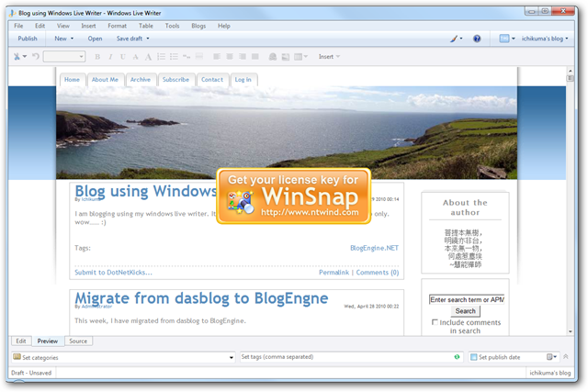Click the paintbrush icon in the toolbar
Viewport: 588px width, 392px height.
[x=454, y=39]
